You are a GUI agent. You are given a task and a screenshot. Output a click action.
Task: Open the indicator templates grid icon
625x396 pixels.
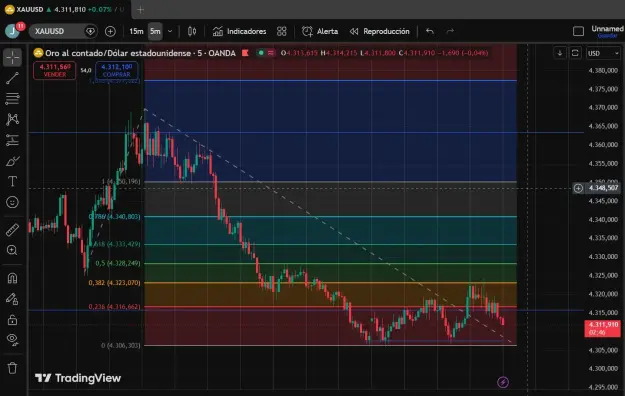point(281,31)
